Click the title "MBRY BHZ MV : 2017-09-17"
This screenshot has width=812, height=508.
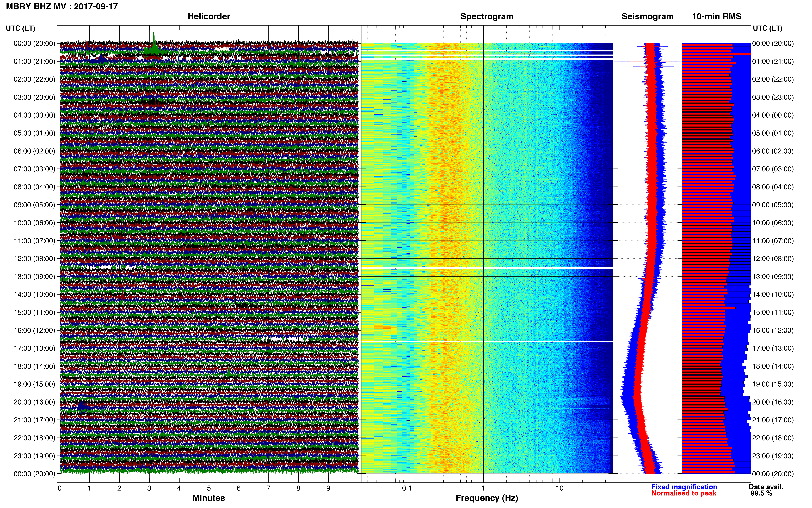pos(62,6)
